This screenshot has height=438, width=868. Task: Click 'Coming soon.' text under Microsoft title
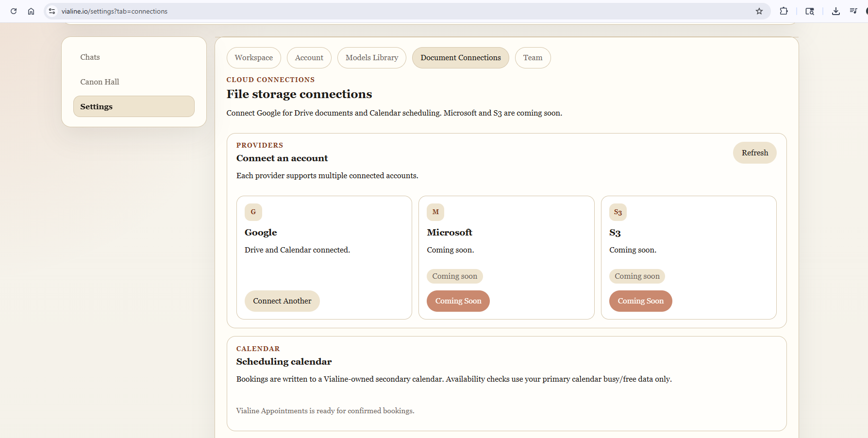point(451,250)
